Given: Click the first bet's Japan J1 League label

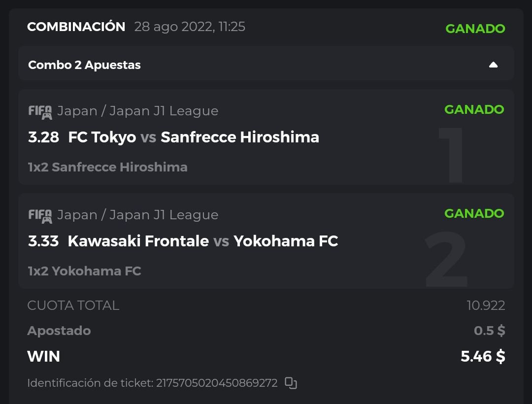Looking at the screenshot, I should [x=137, y=111].
